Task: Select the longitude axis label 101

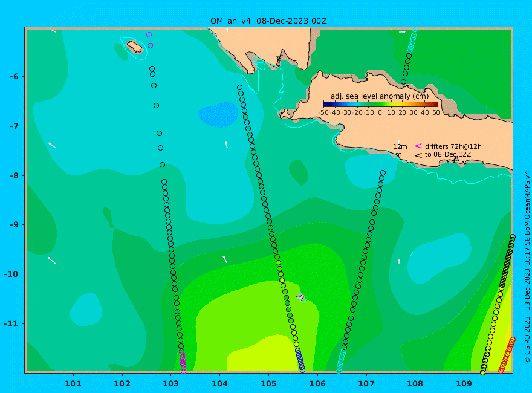Action: [x=73, y=384]
